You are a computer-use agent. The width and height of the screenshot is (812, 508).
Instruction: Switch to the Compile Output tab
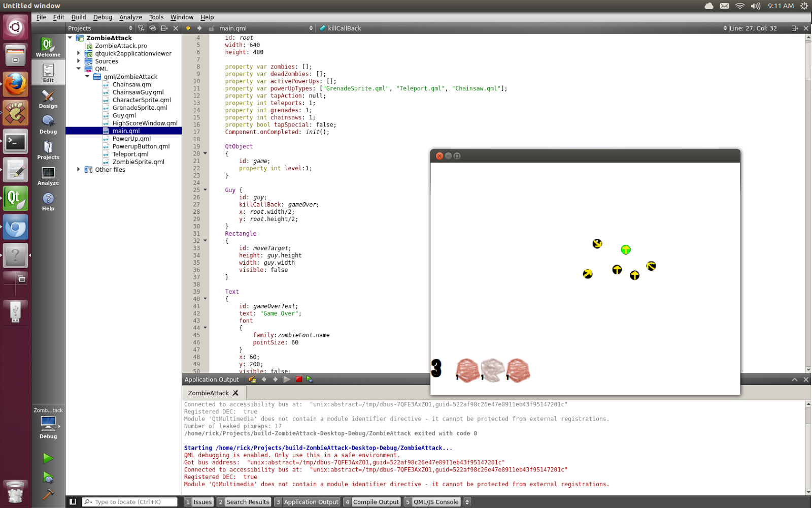(x=376, y=501)
